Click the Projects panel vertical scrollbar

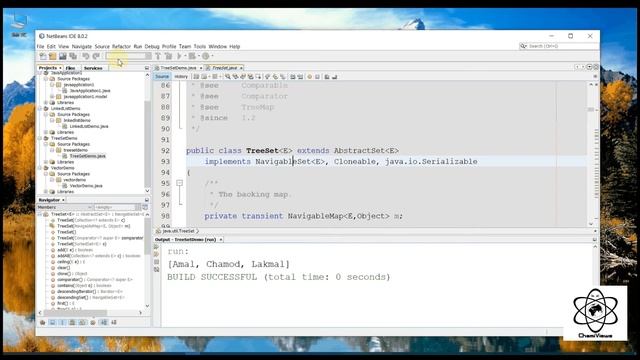(x=147, y=133)
